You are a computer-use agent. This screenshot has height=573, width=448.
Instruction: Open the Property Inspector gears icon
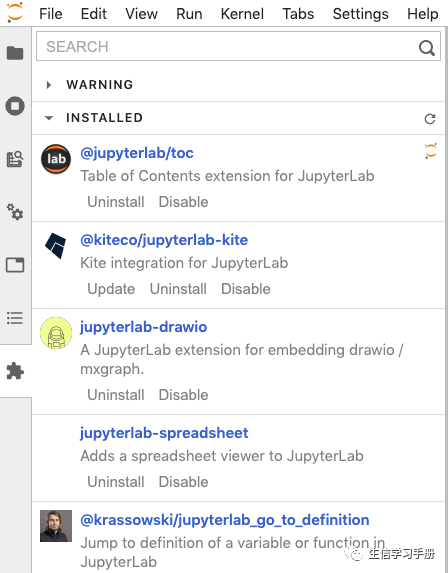[x=15, y=212]
